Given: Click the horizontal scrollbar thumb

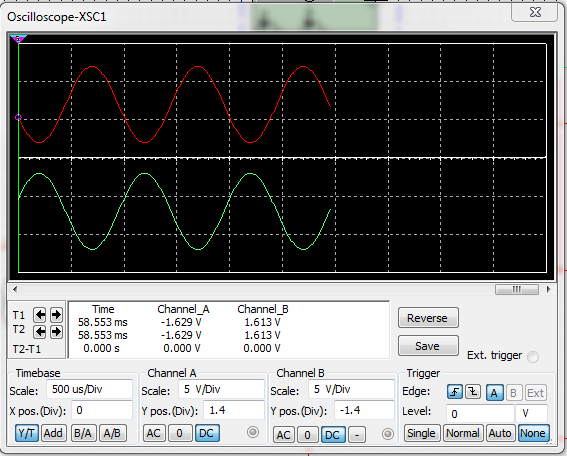Looking at the screenshot, I should (517, 289).
